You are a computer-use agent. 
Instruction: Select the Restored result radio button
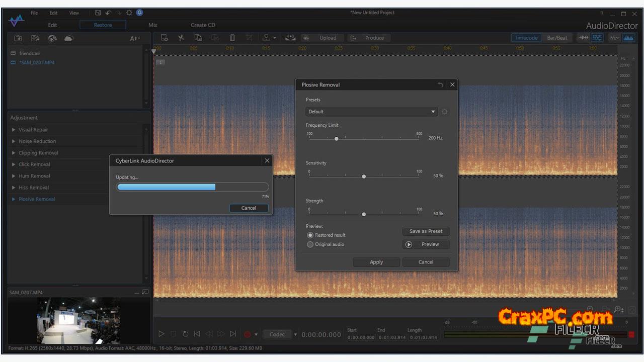(310, 235)
